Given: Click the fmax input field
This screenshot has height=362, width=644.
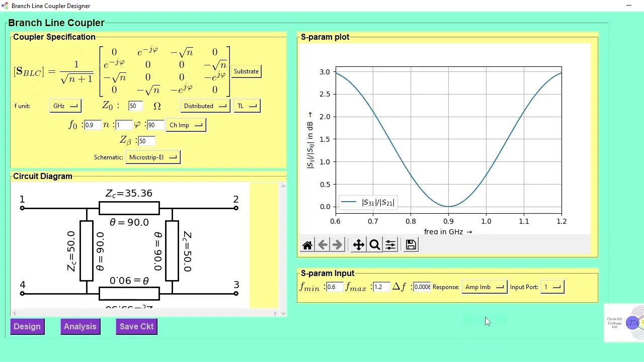Looking at the screenshot, I should pyautogui.click(x=381, y=287).
